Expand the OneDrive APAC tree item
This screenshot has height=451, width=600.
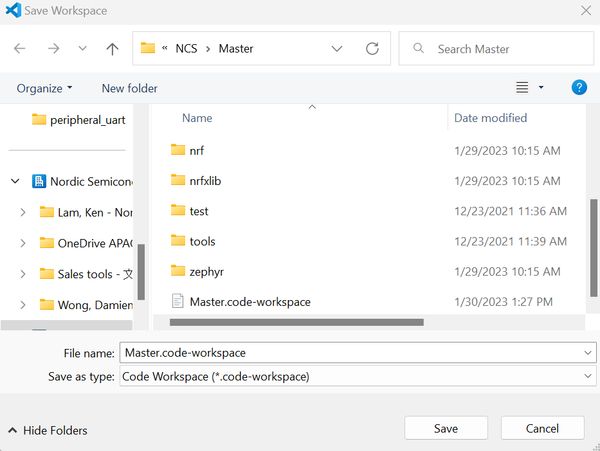point(23,243)
